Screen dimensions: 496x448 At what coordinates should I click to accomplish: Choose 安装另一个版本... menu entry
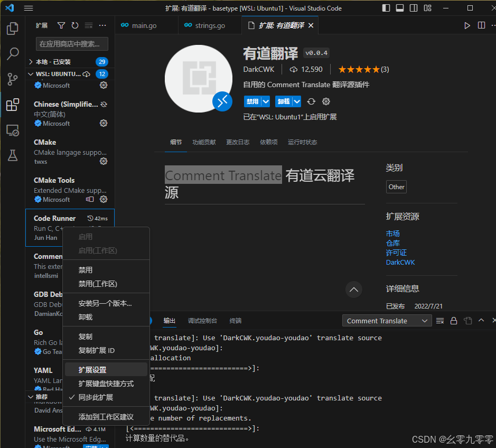(x=106, y=303)
